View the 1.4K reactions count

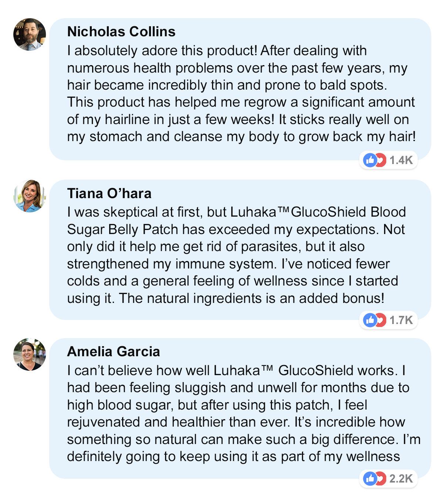[x=401, y=160]
